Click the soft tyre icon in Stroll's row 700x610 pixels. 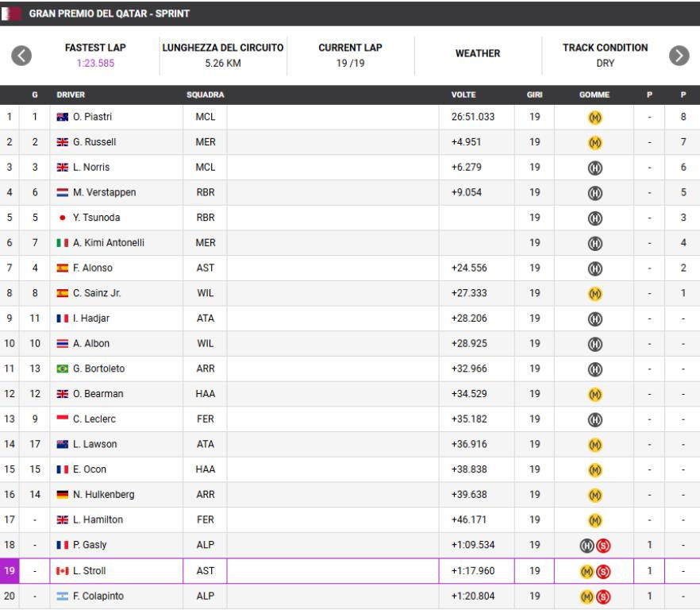(x=603, y=572)
